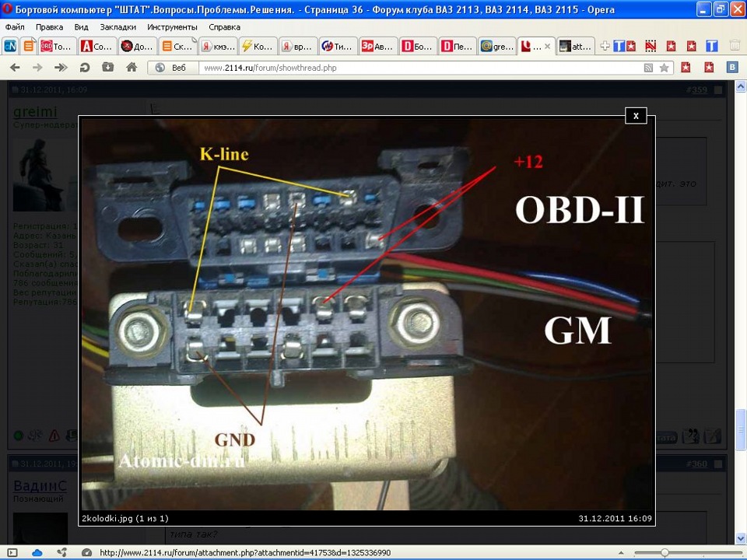
Task: Go to the home page
Action: tap(132, 68)
